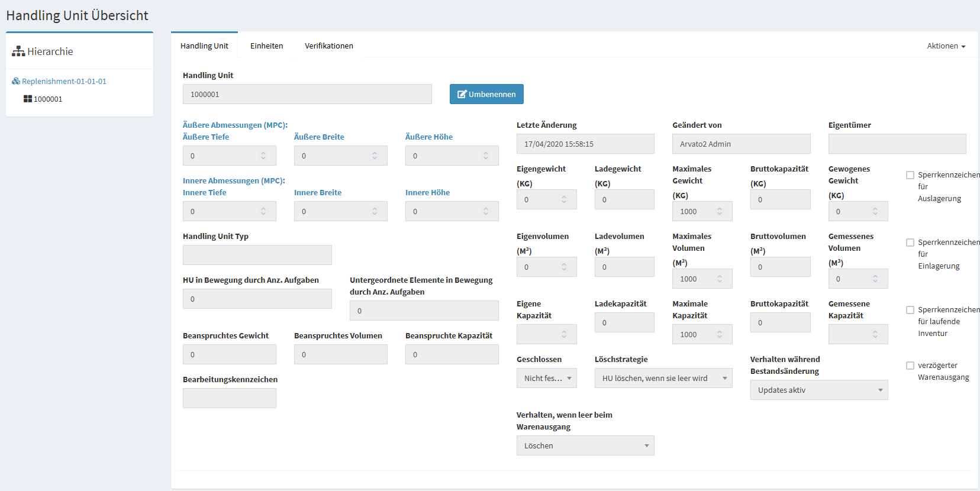Click HU in Bewegung durch Anz. Aufgaben field
This screenshot has height=491, width=980.
point(257,299)
